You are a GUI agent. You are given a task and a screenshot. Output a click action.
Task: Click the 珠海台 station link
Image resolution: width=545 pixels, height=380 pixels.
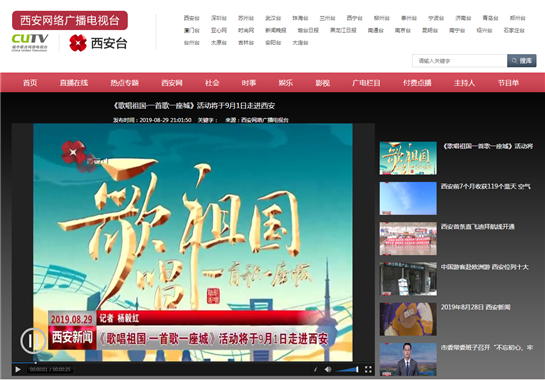point(300,18)
